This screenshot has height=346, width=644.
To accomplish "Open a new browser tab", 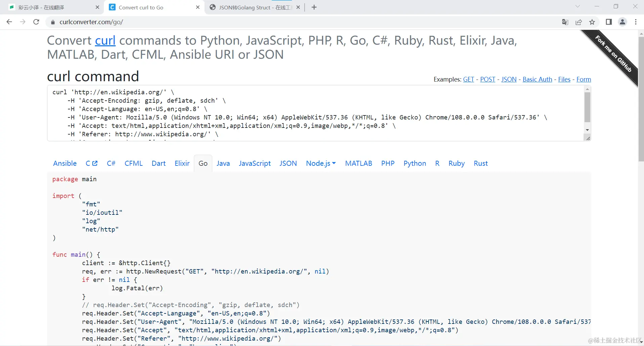I will point(314,7).
